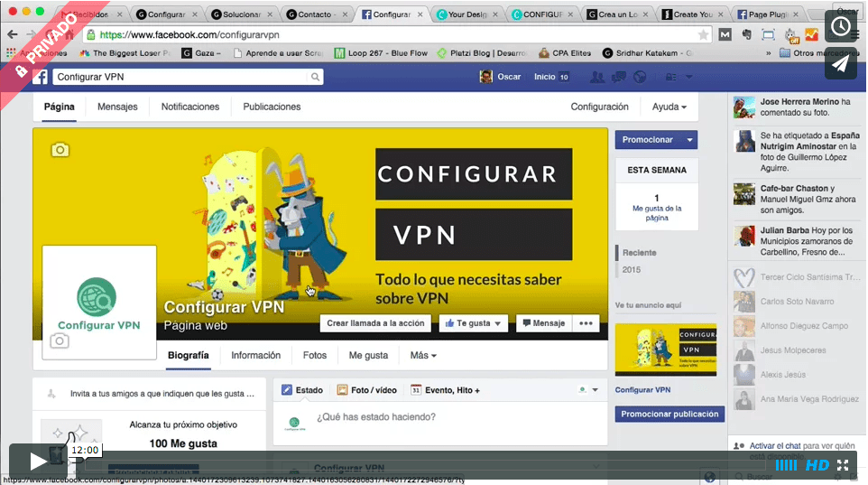Image resolution: width=868 pixels, height=485 pixels.
Task: Click the screen capture extension icon
Action: point(769,35)
